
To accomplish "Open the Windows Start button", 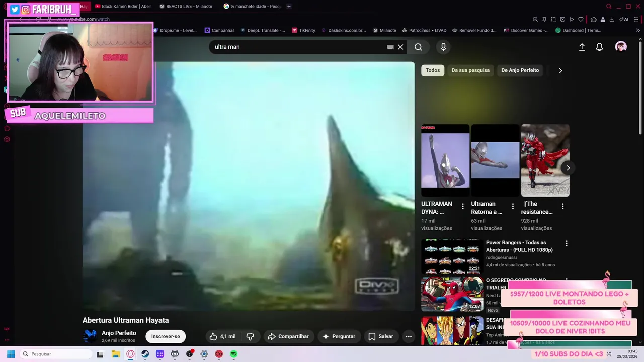I will tap(11, 354).
